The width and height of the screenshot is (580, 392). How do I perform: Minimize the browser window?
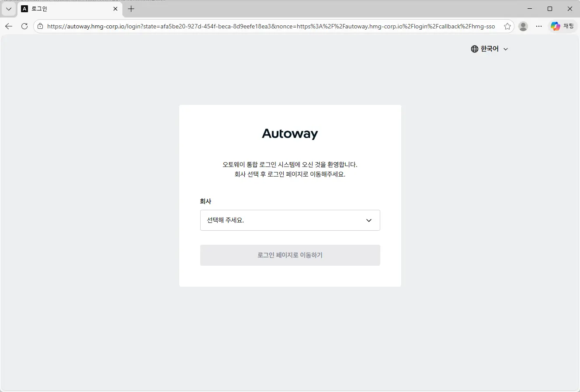tap(530, 9)
